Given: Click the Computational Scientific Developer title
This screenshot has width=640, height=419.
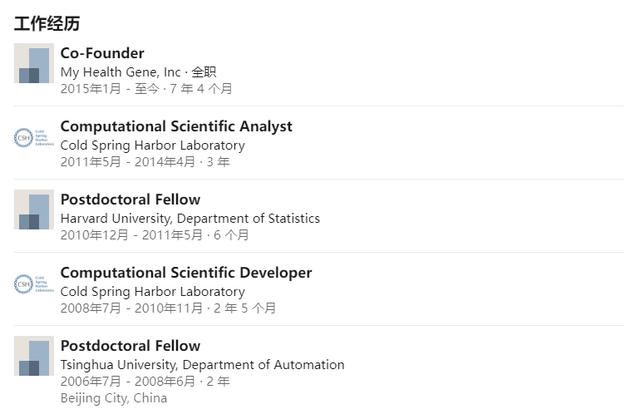Looking at the screenshot, I should click(186, 273).
